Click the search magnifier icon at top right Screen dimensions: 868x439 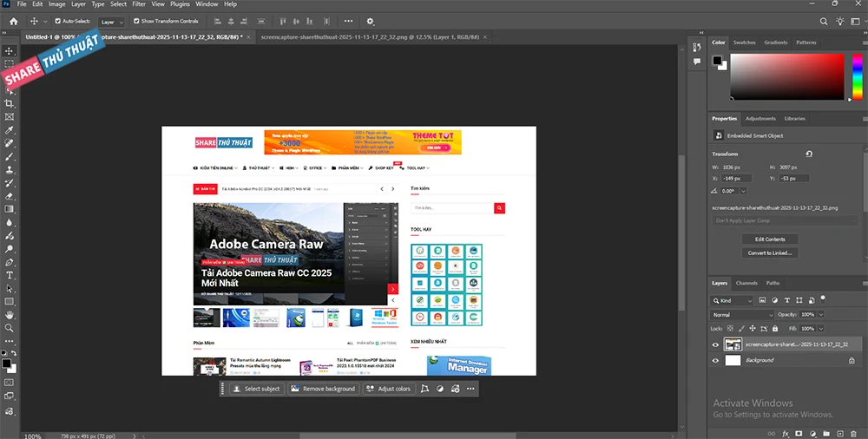824,22
